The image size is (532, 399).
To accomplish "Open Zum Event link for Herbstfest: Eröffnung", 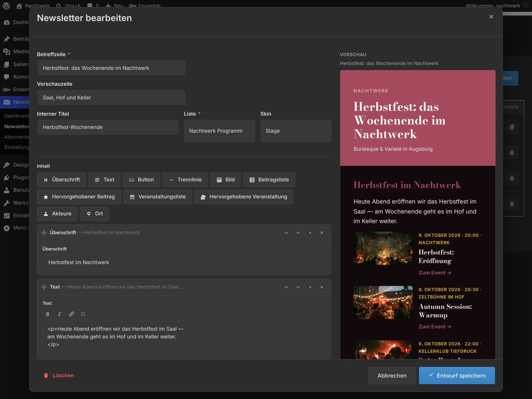I will point(435,273).
